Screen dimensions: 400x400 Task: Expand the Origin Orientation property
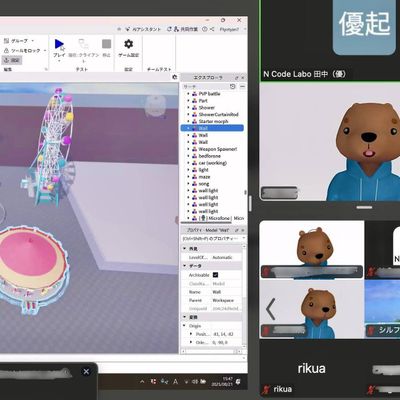(191, 342)
